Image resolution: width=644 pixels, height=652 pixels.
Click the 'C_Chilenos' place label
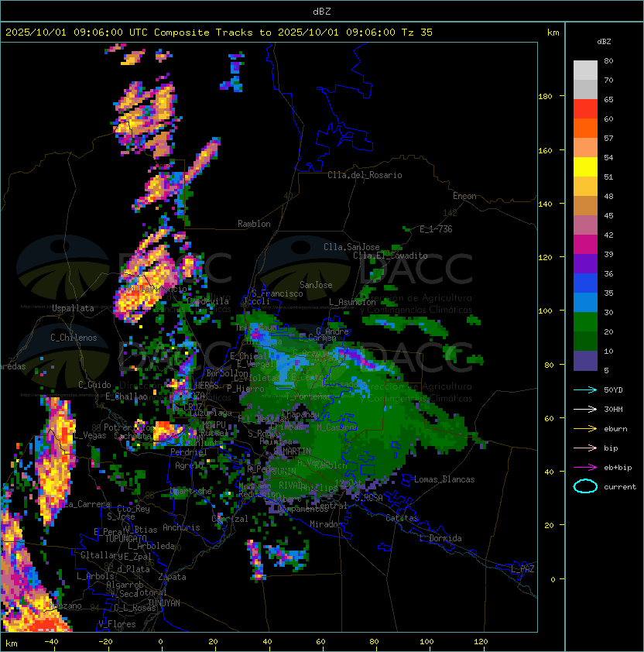pos(74,338)
